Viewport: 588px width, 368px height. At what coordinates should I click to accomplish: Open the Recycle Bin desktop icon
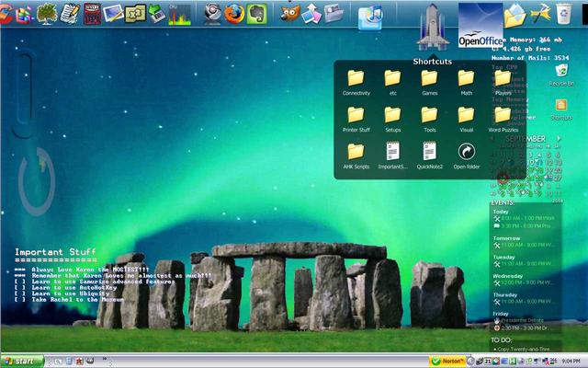(560, 72)
